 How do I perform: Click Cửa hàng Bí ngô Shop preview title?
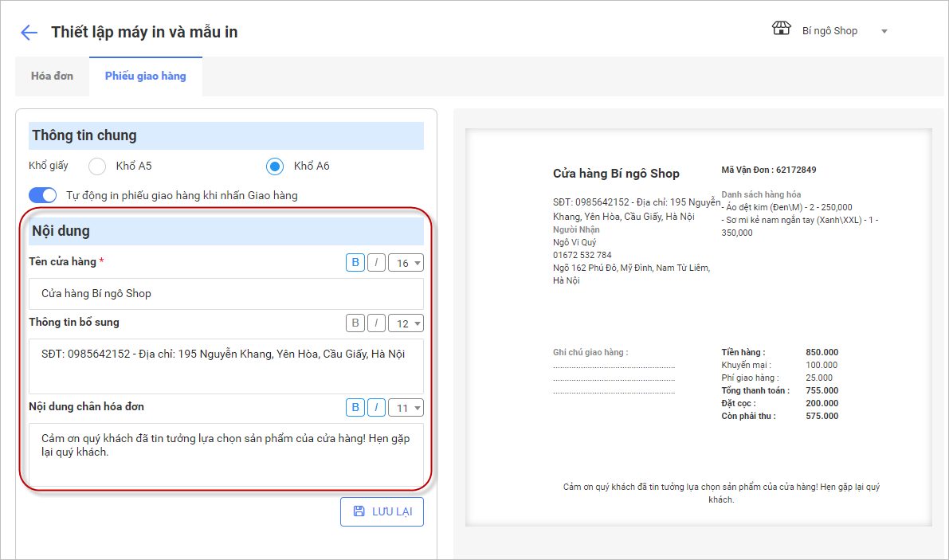[x=616, y=174]
